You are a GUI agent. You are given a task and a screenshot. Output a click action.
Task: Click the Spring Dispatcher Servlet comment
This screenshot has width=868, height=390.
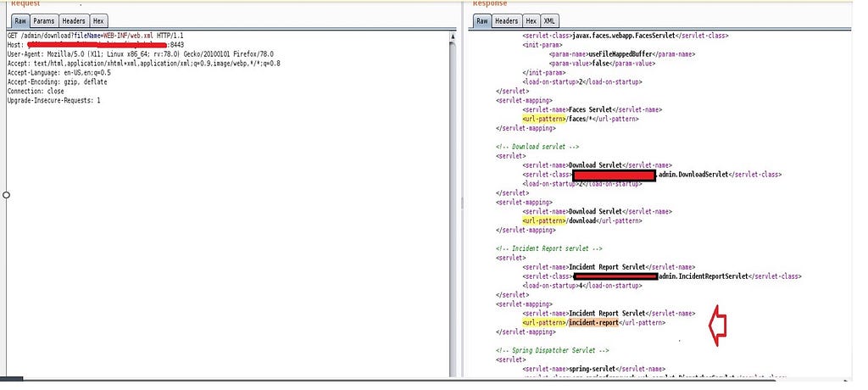point(552,350)
